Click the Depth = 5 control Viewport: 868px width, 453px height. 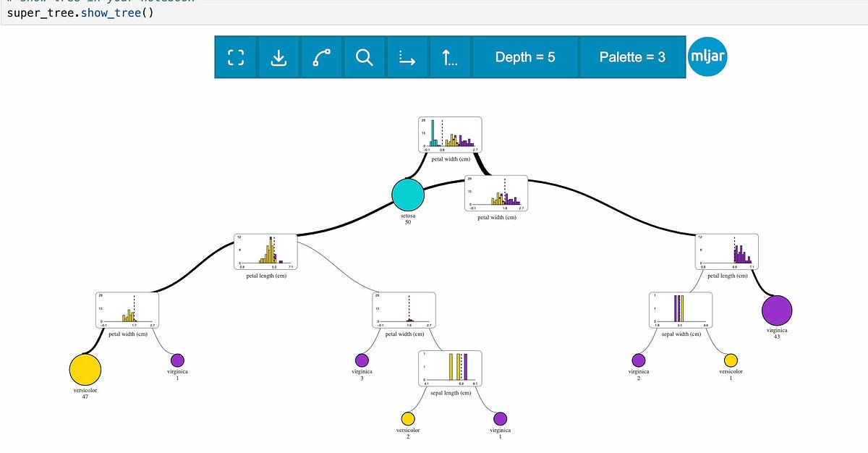coord(526,56)
